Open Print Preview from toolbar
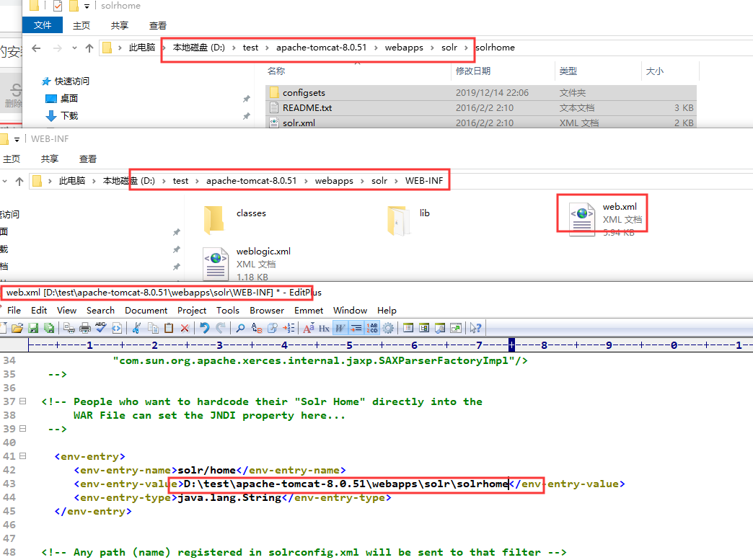753x560 pixels. coord(69,328)
